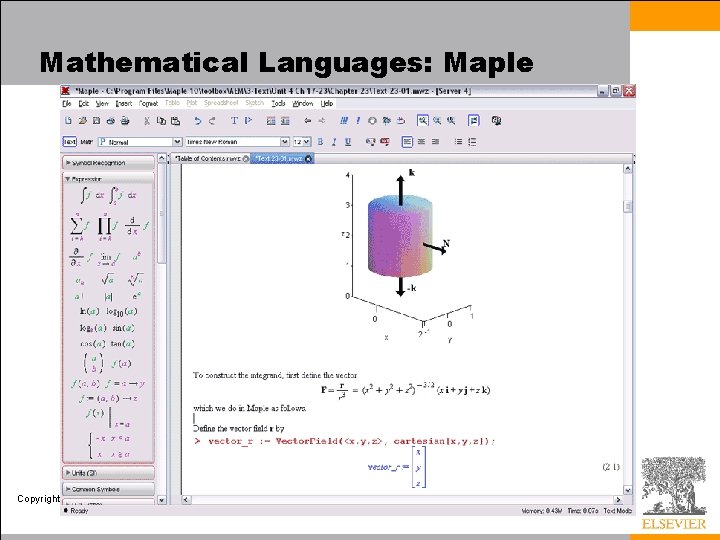Open the Times New Roman font dropdown
Image resolution: width=720 pixels, height=540 pixels.
point(285,142)
